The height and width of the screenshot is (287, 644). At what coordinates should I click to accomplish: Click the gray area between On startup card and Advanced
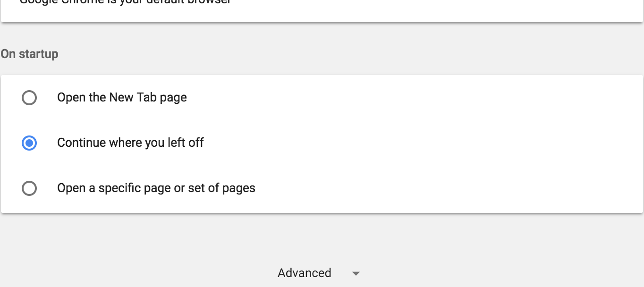[x=322, y=238]
